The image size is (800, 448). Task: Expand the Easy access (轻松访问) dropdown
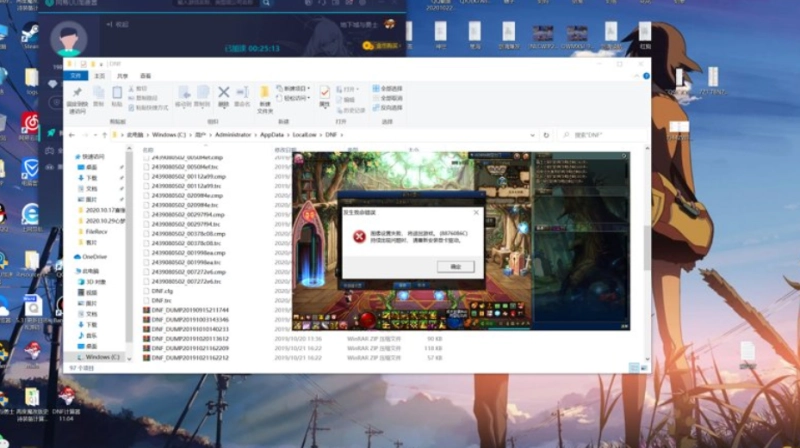(x=293, y=98)
